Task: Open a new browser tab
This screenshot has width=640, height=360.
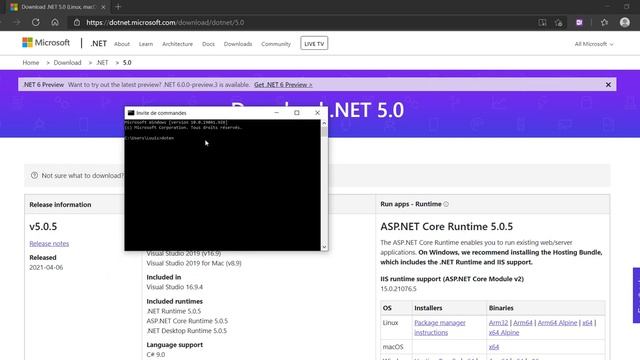Action: (x=118, y=7)
